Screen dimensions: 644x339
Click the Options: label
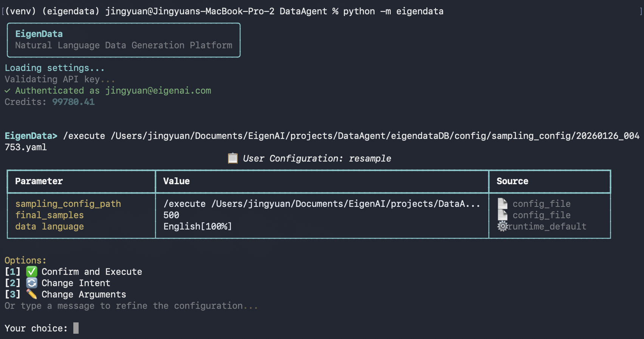pos(25,260)
